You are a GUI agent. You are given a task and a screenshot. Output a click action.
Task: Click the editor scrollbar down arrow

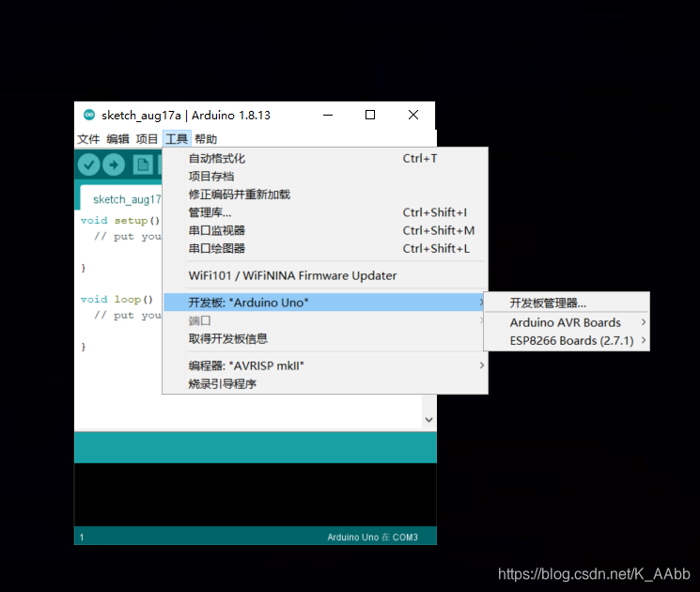(x=429, y=420)
